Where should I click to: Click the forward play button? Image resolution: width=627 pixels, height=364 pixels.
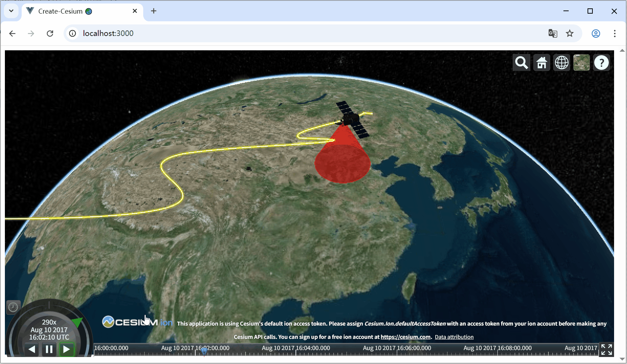point(66,349)
